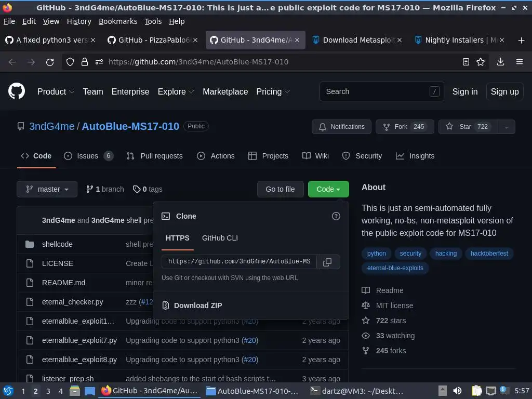Click the Star button
532x399 pixels.
(x=468, y=127)
